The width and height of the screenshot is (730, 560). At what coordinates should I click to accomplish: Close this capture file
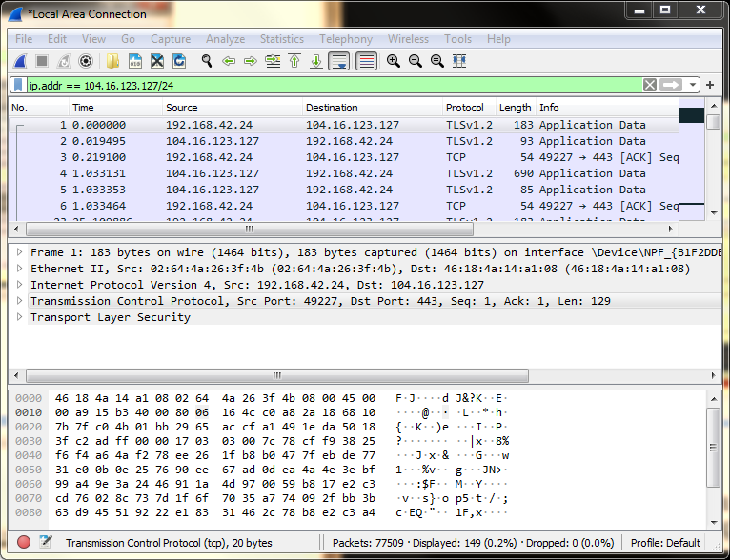click(157, 61)
